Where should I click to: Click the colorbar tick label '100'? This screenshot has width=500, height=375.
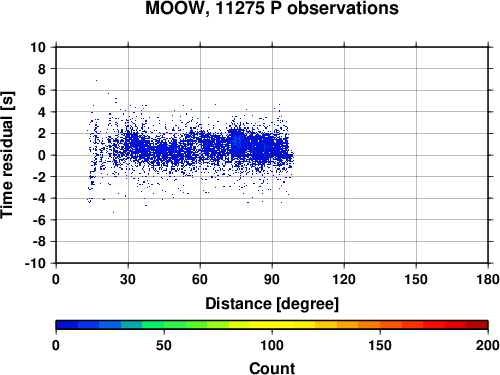pyautogui.click(x=272, y=345)
